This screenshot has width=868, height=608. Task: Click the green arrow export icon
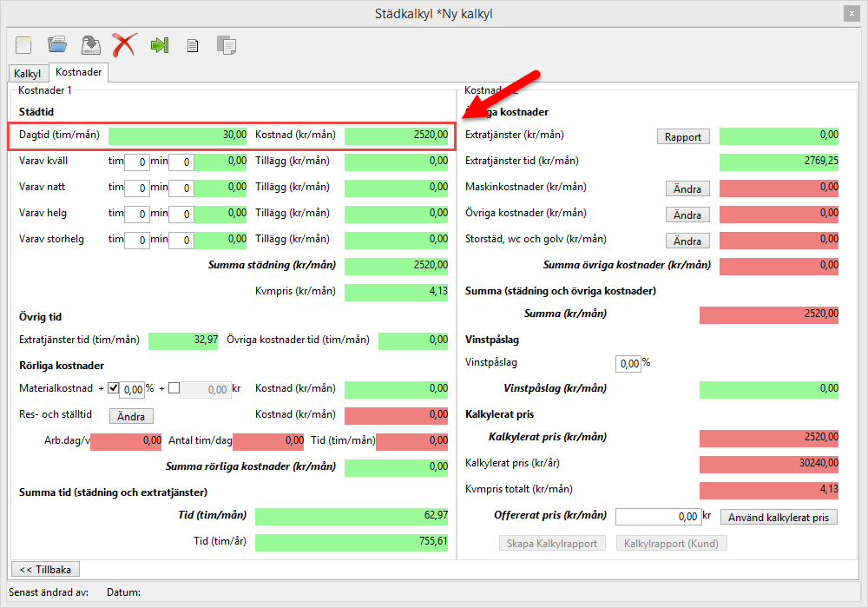point(159,45)
